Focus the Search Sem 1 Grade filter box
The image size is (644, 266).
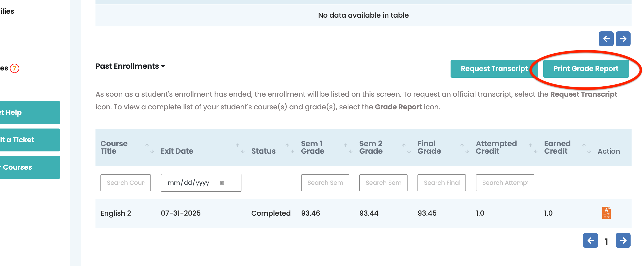[325, 183]
